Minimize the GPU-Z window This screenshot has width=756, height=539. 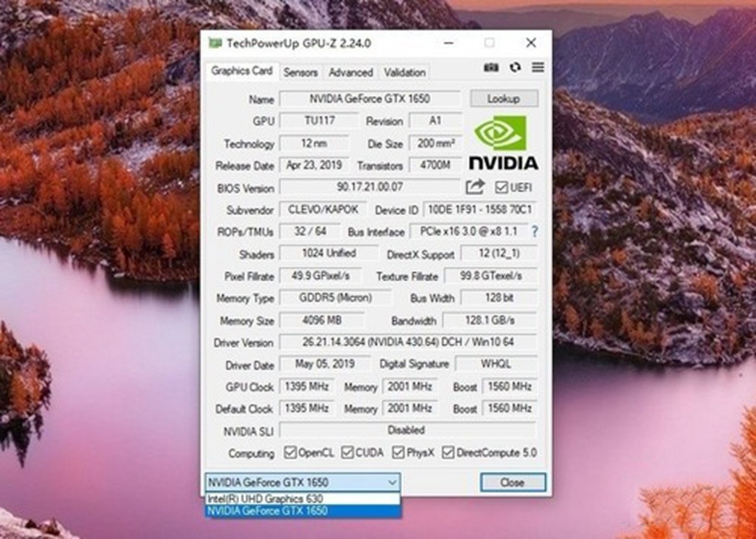click(x=449, y=43)
